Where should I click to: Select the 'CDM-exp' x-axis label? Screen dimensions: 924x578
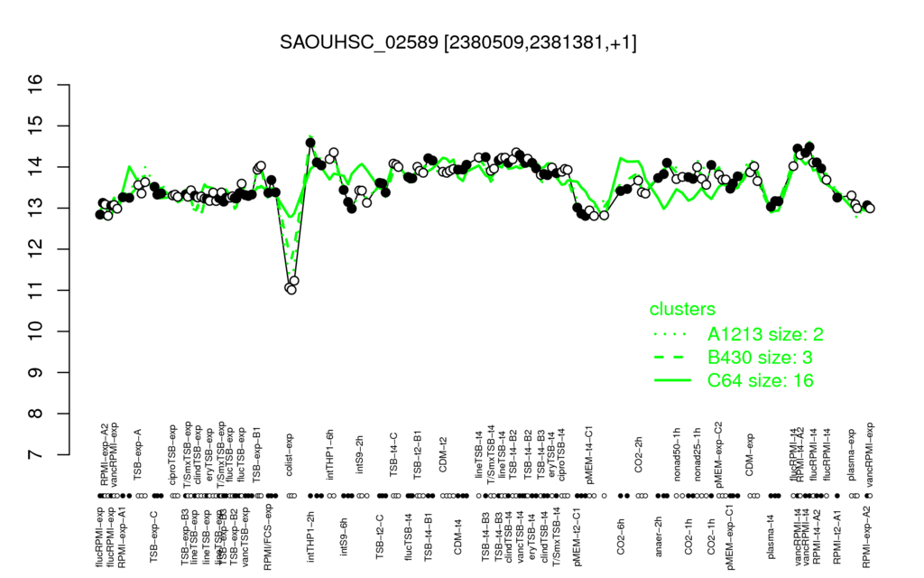(x=750, y=455)
